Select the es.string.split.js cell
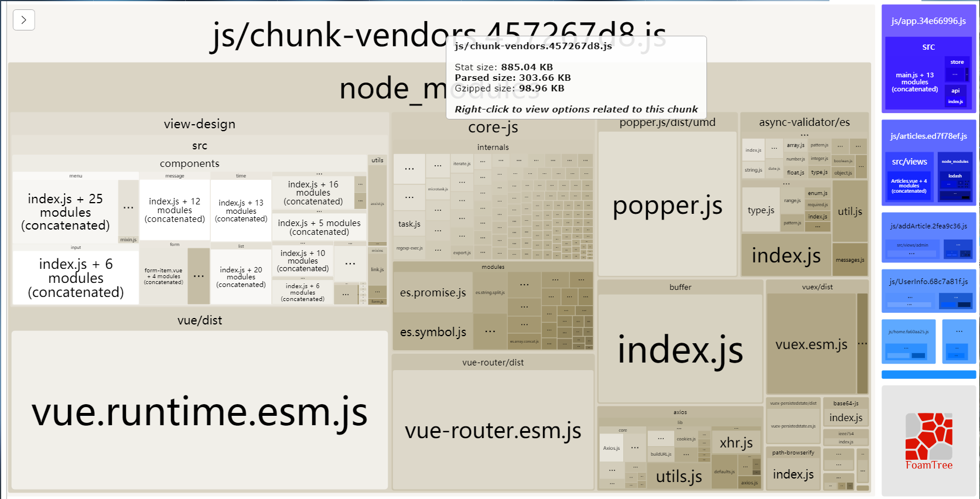This screenshot has height=499, width=980. point(490,292)
